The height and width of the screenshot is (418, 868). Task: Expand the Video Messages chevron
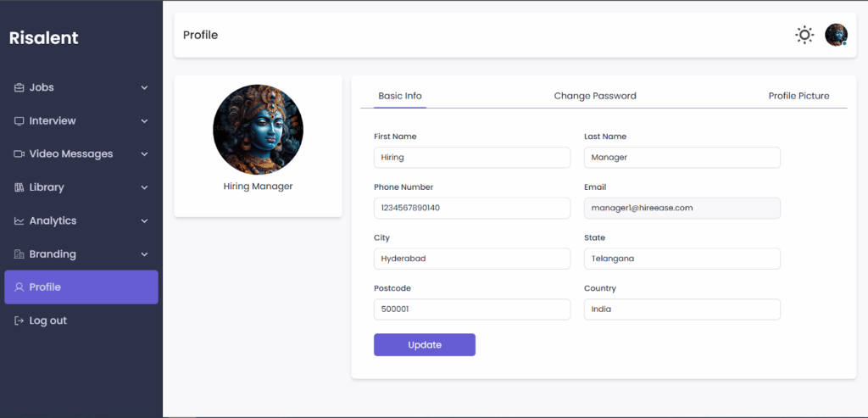pos(144,154)
